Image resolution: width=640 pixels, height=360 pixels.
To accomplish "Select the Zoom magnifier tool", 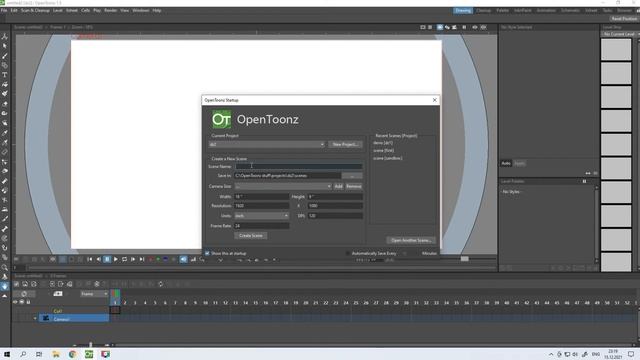I will (4, 267).
